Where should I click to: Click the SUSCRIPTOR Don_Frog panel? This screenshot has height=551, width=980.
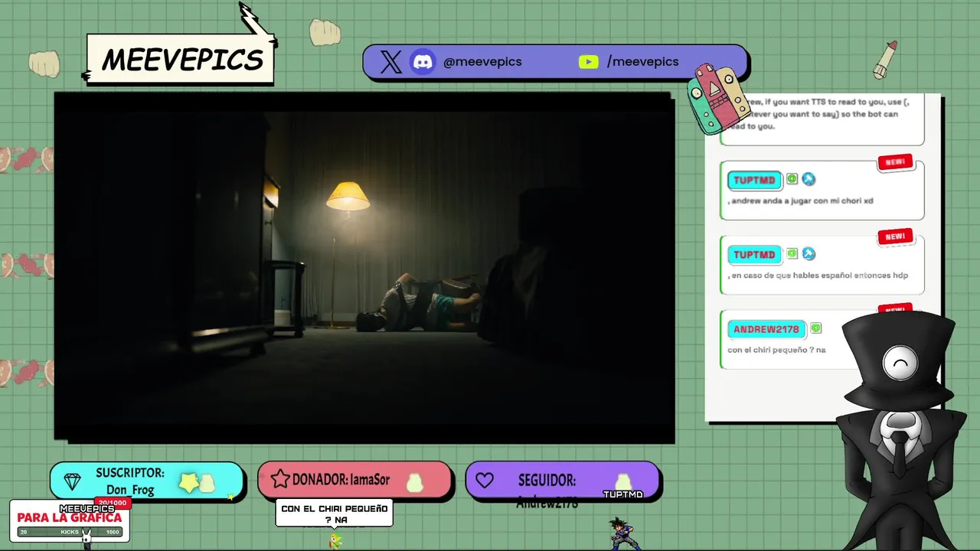click(x=147, y=481)
